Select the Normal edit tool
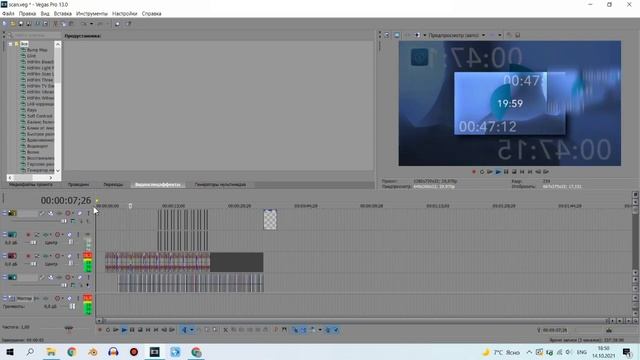This screenshot has width=640, height=360. (184, 330)
